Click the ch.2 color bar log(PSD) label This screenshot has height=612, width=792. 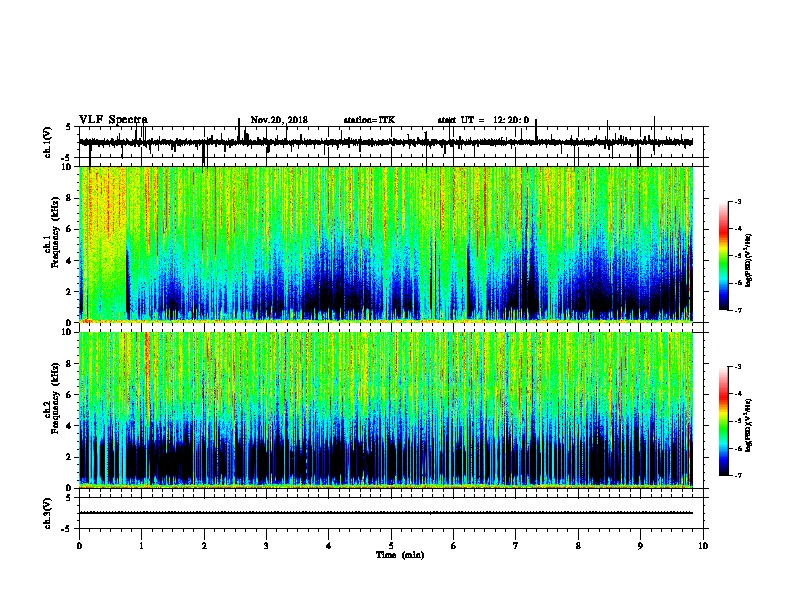tap(748, 425)
